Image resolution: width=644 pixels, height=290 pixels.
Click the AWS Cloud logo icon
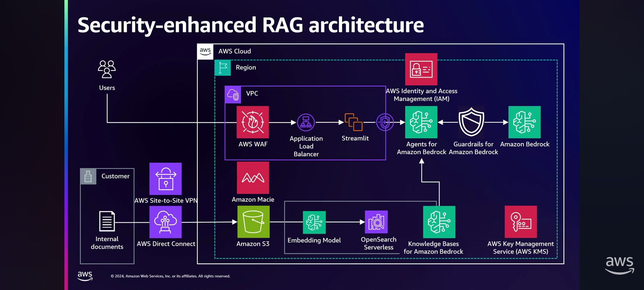(x=205, y=52)
